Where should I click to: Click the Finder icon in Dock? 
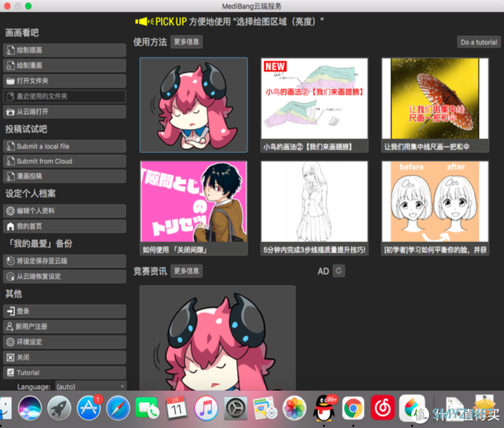tap(6, 409)
